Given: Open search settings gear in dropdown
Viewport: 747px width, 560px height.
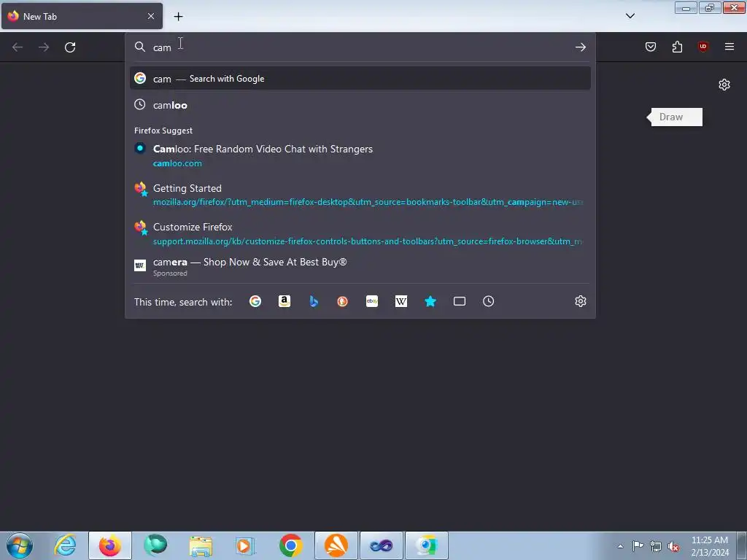Looking at the screenshot, I should click(x=580, y=301).
